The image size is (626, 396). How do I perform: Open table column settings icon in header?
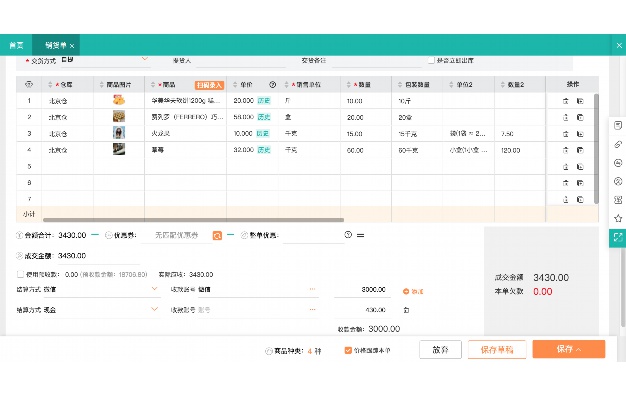(29, 85)
